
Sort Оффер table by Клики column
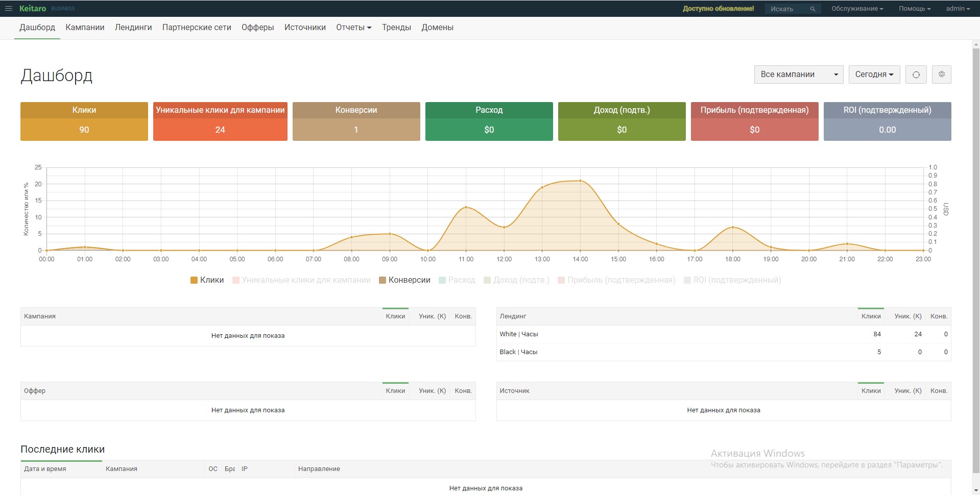coord(395,391)
